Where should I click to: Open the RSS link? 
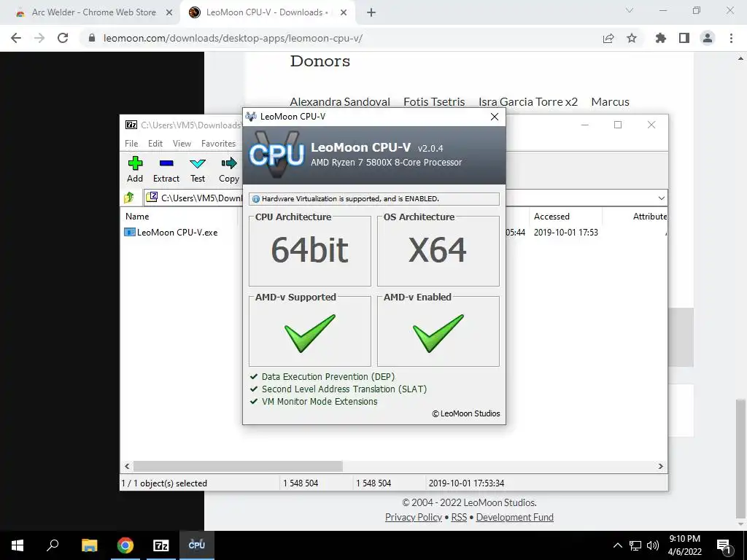pyautogui.click(x=459, y=517)
